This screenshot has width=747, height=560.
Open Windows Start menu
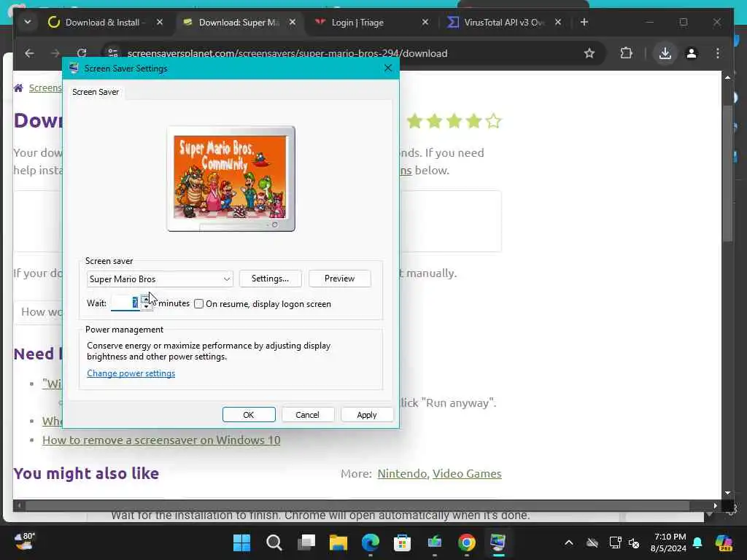coord(242,542)
